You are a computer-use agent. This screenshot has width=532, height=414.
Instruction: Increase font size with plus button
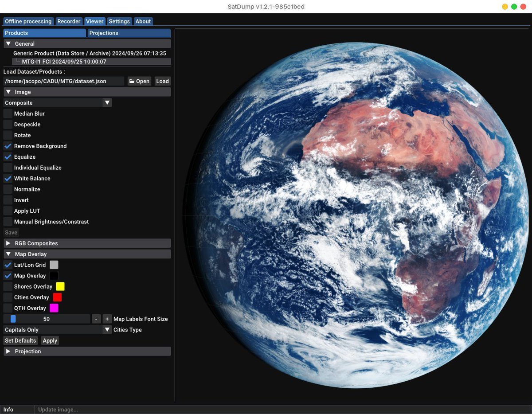tap(107, 319)
